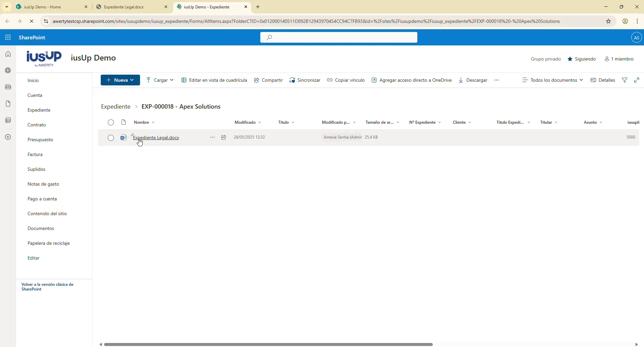Toggle the select-all items circle in header
The width and height of the screenshot is (644, 347).
(111, 122)
